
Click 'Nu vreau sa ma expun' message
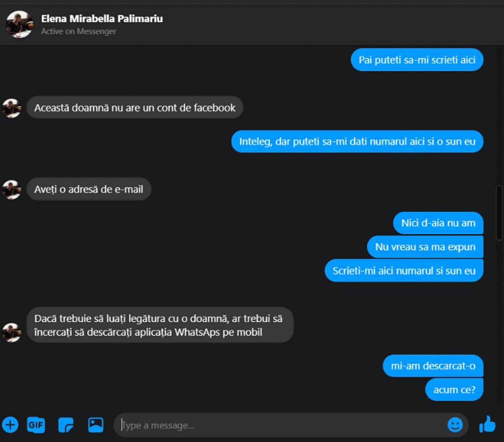point(425,247)
